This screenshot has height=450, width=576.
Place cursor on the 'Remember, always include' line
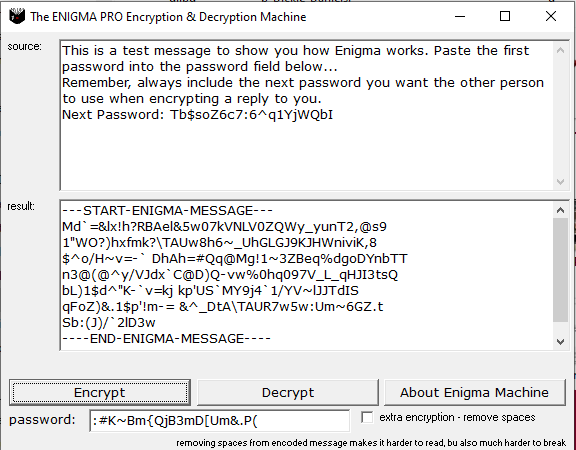[303, 83]
